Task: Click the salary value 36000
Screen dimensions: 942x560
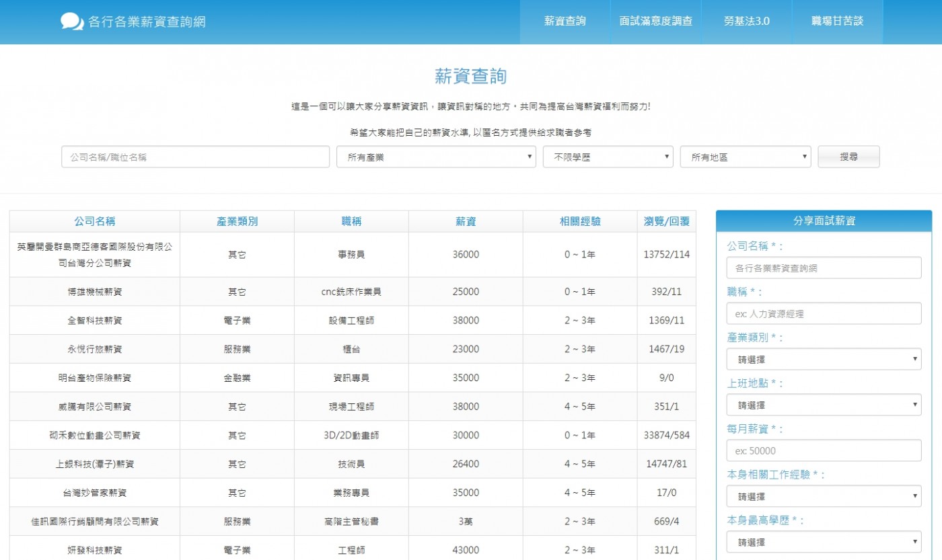Action: (466, 255)
